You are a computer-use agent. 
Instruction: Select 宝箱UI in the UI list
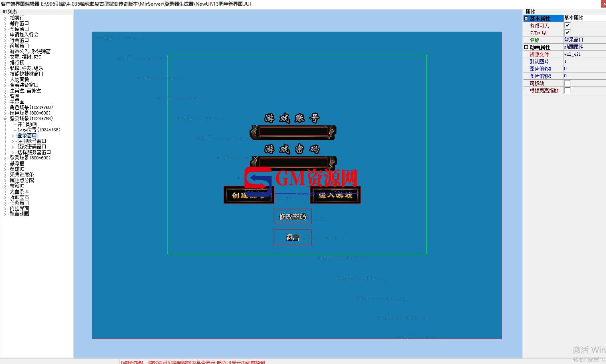coord(17,186)
